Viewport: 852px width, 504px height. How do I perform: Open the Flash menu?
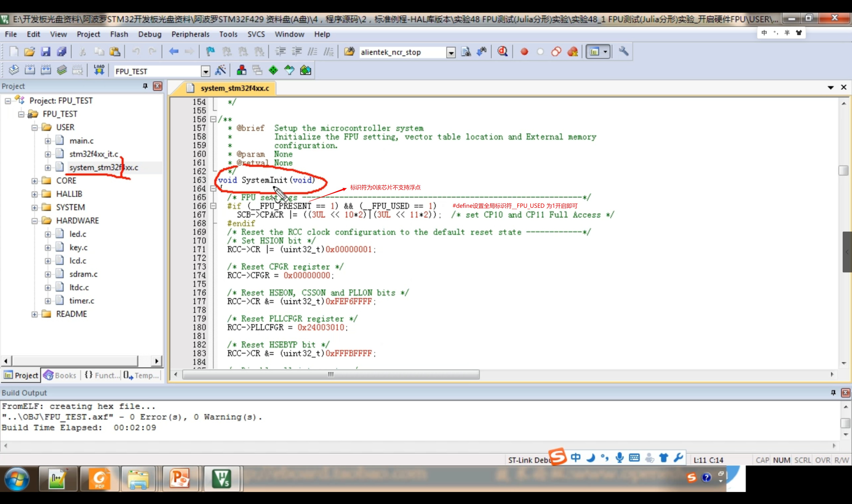(119, 34)
